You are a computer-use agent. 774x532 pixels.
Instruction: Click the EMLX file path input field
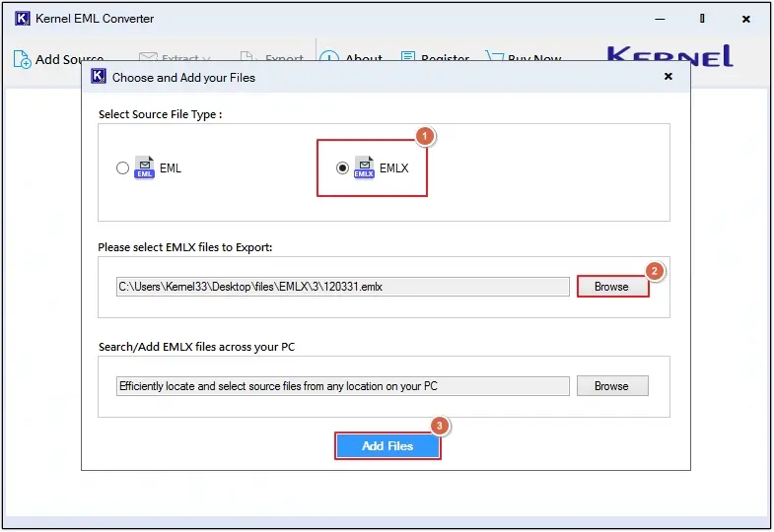pos(342,287)
